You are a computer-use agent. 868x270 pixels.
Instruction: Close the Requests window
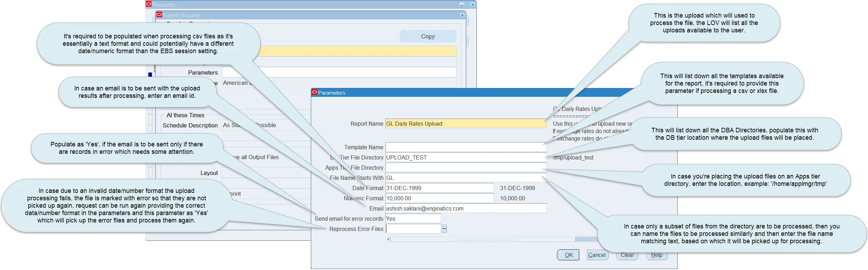(473, 5)
